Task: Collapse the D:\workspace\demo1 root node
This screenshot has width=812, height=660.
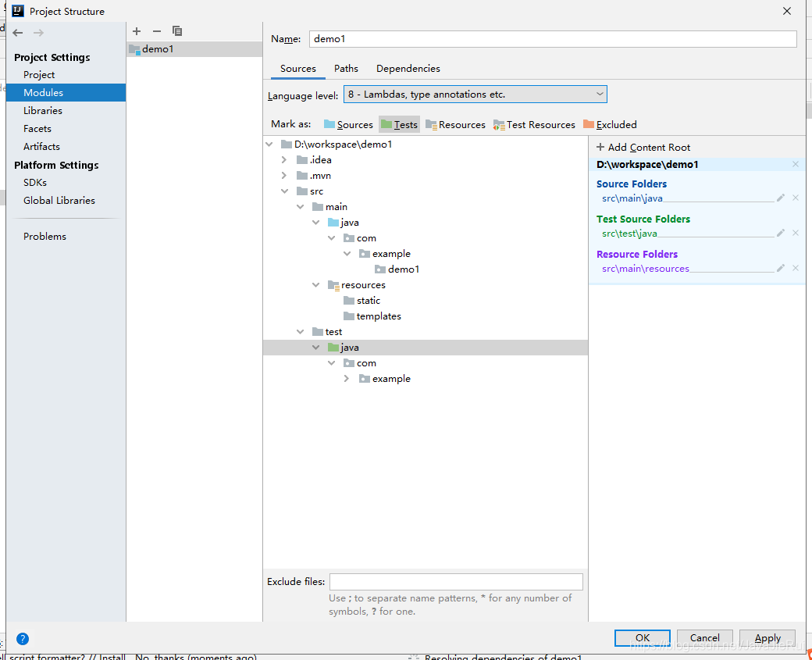Action: [x=269, y=144]
